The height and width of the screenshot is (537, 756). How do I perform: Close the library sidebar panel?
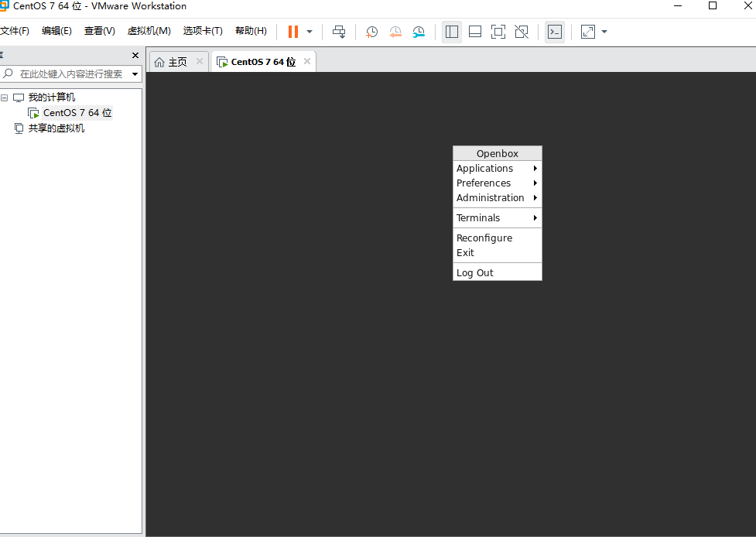[135, 56]
